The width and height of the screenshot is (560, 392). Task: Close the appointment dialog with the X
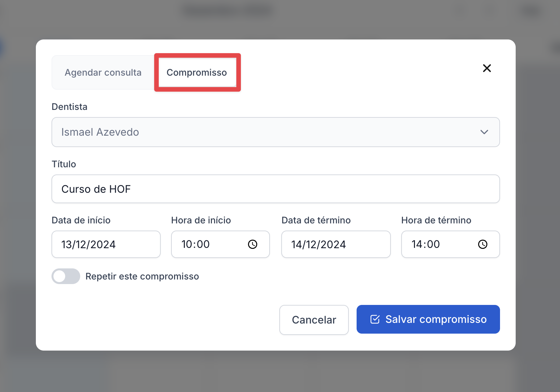pyautogui.click(x=487, y=68)
